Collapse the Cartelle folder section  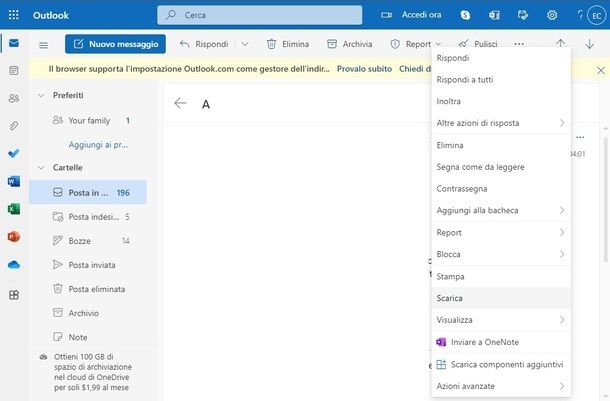pos(40,167)
